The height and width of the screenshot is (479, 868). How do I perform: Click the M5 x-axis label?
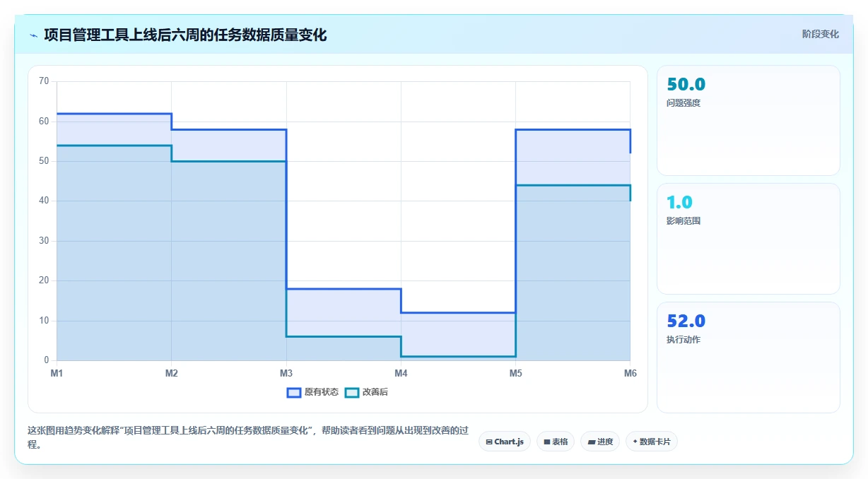point(515,374)
